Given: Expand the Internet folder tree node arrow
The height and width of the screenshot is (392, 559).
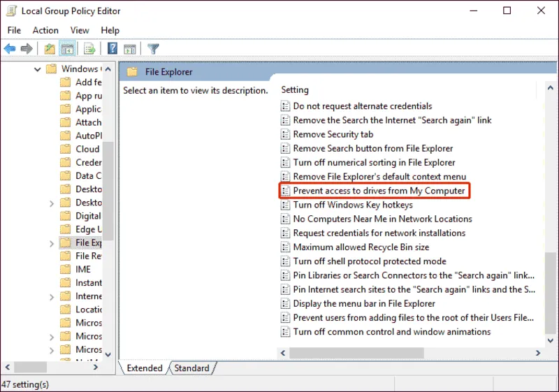Looking at the screenshot, I should [52, 296].
